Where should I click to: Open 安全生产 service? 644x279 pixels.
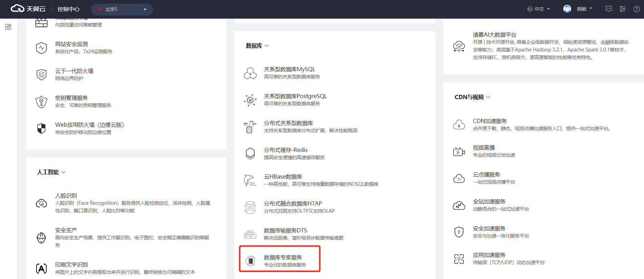pos(66,230)
